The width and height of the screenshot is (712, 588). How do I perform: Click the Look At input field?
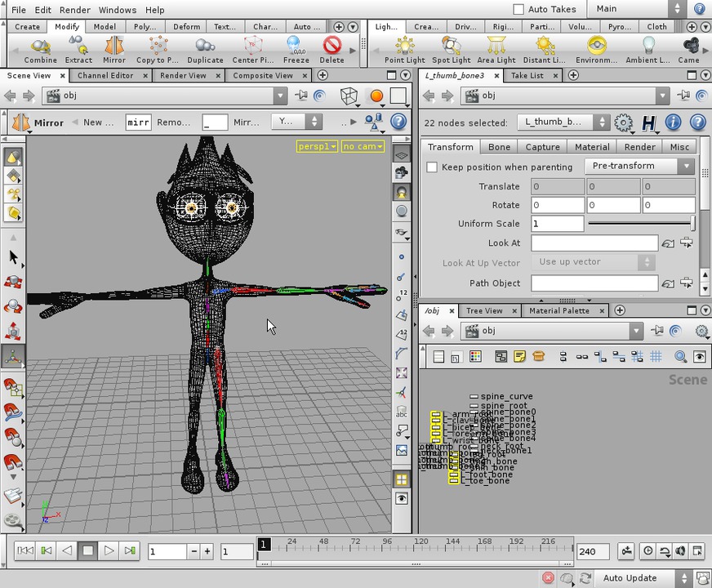[x=594, y=243]
